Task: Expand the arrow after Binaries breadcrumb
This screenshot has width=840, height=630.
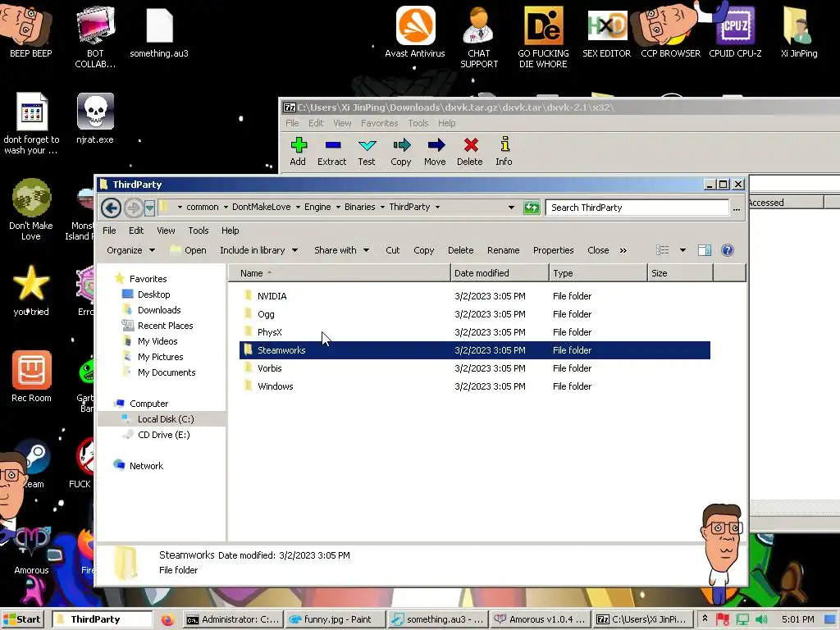Action: pos(382,208)
